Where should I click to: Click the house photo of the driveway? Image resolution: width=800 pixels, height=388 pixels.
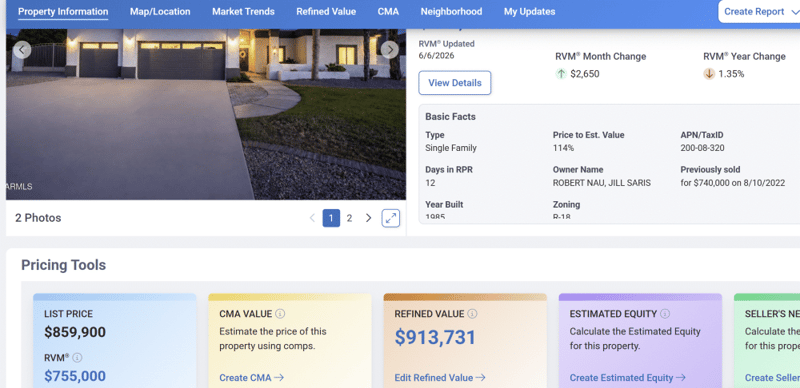click(206, 114)
